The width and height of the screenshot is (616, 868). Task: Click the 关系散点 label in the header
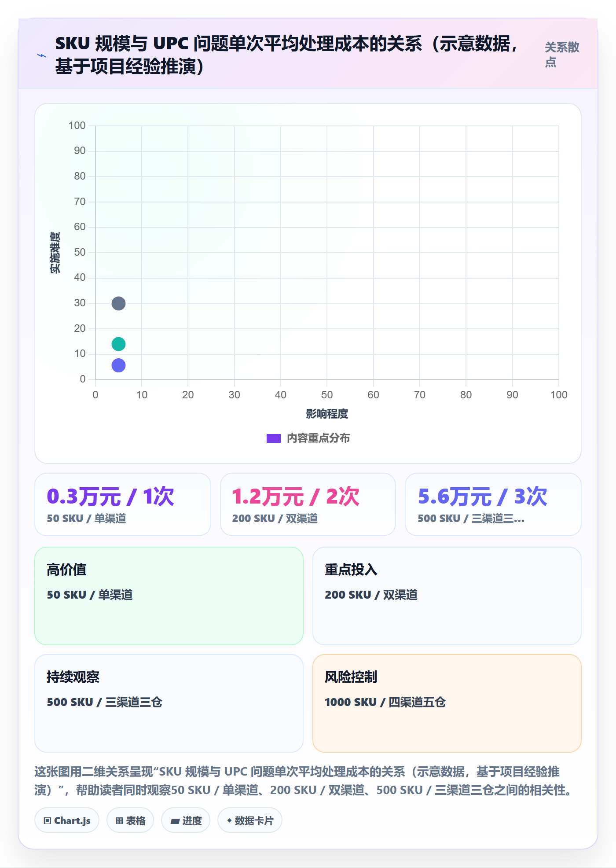[x=562, y=55]
